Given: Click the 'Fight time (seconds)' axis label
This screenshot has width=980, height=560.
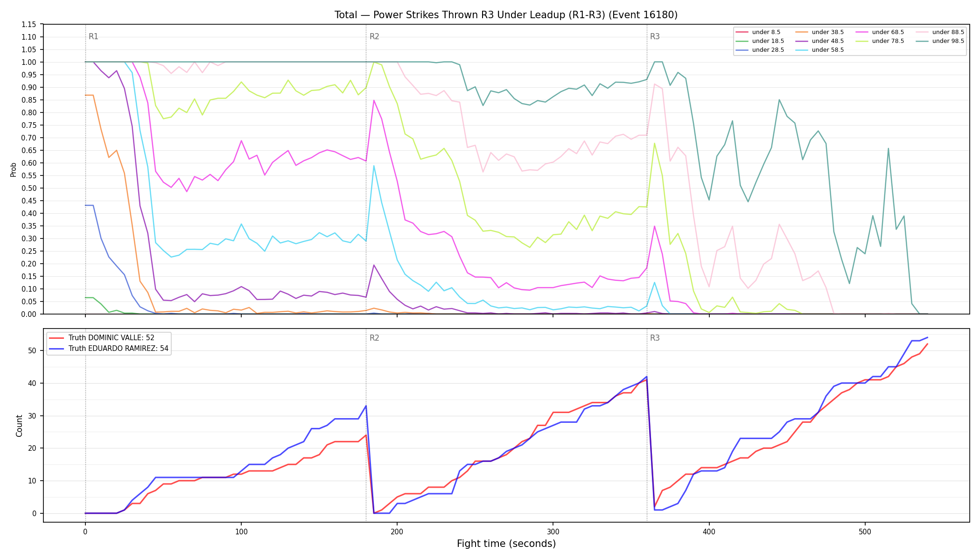Looking at the screenshot, I should pyautogui.click(x=506, y=544).
